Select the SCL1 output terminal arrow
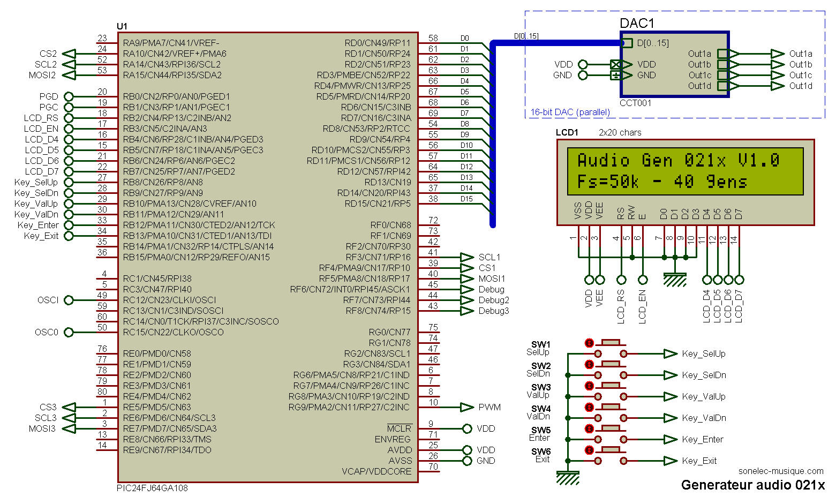The image size is (836, 504). coord(467,257)
